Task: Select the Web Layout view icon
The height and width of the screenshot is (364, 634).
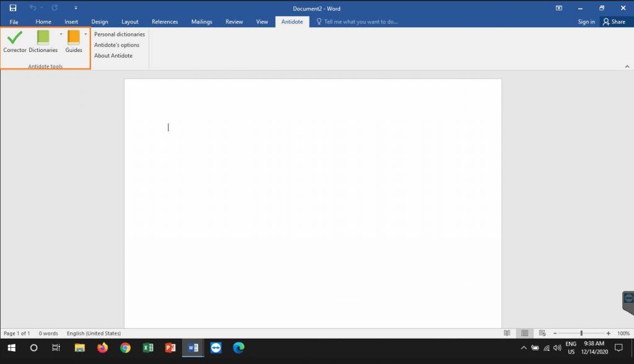Action: 542,333
